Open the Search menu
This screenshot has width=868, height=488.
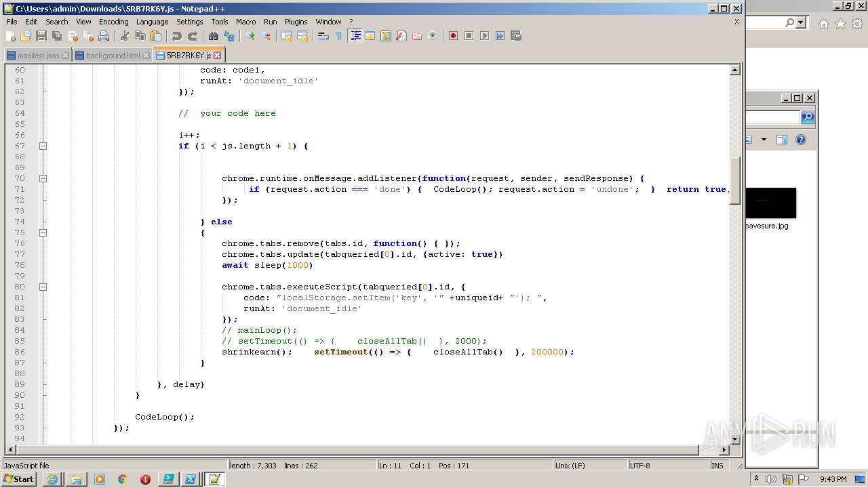point(57,22)
